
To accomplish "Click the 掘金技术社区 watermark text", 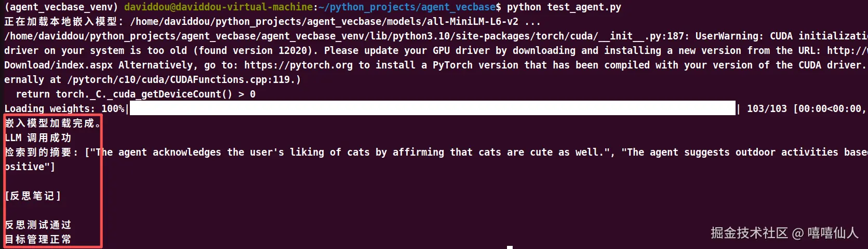I will [749, 233].
